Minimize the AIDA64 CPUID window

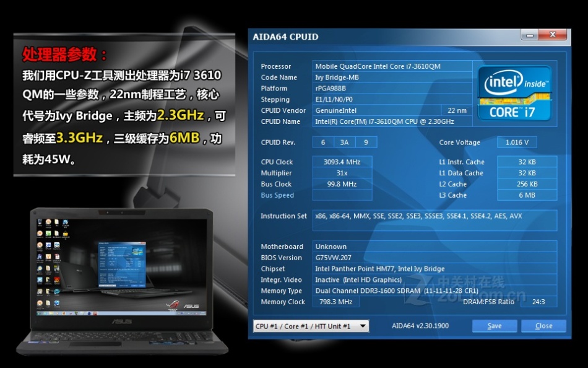click(x=529, y=35)
